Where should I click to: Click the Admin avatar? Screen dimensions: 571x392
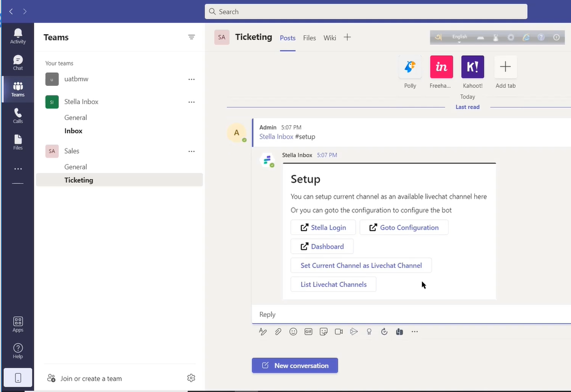tap(237, 133)
